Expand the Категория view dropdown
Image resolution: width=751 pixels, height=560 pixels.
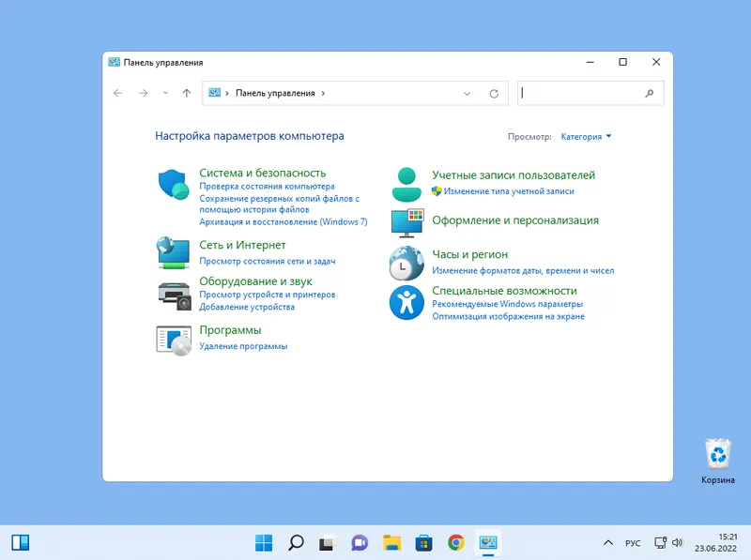(586, 136)
